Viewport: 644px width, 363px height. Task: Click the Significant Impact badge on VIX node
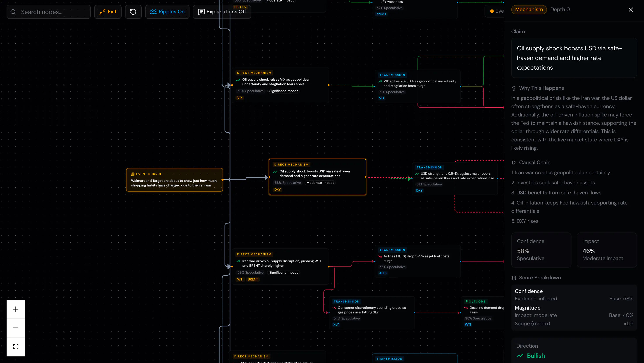tap(283, 91)
